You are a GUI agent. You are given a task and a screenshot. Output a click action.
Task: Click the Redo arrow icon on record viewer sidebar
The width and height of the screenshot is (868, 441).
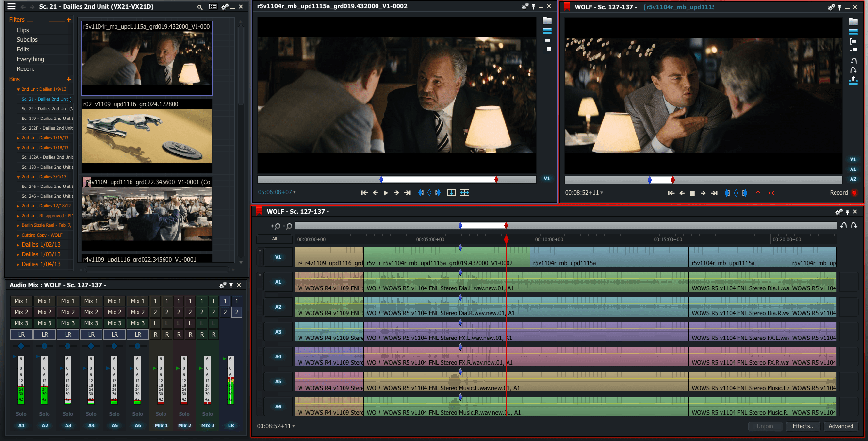pos(853,70)
